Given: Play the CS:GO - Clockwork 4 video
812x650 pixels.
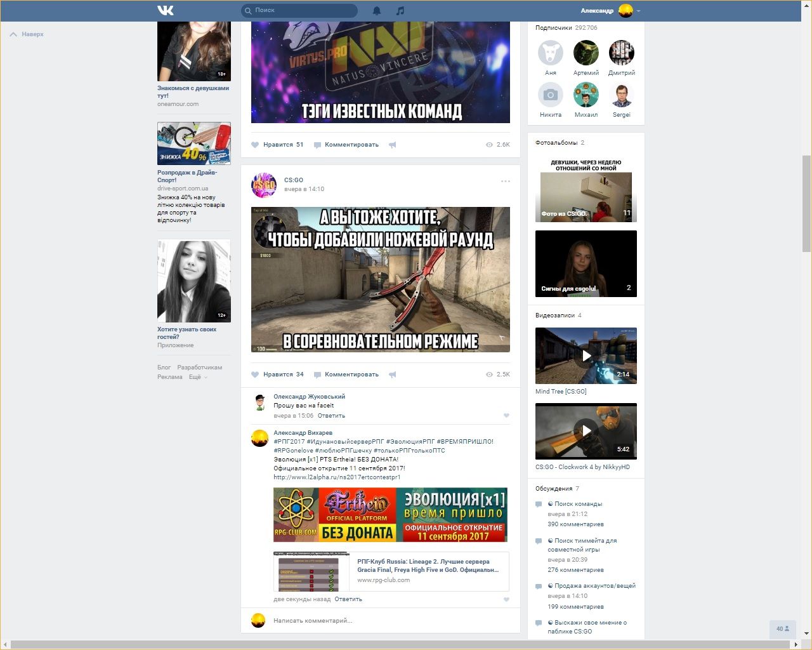Looking at the screenshot, I should [586, 431].
